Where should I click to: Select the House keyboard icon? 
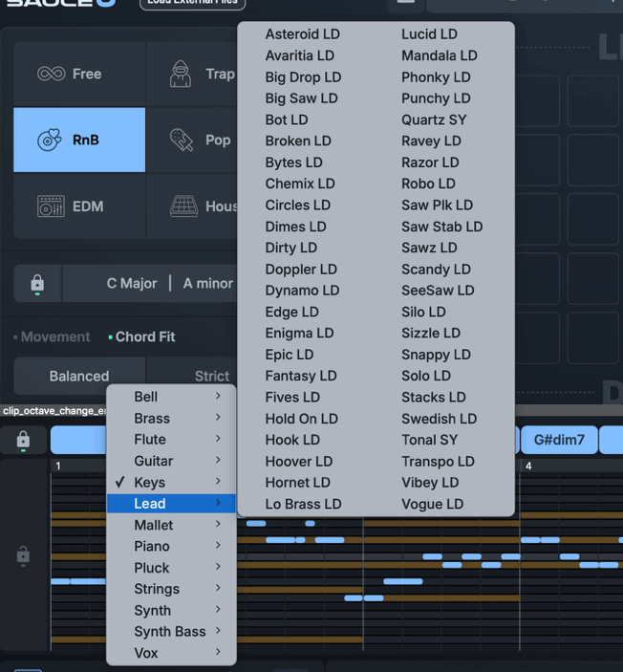pyautogui.click(x=183, y=206)
